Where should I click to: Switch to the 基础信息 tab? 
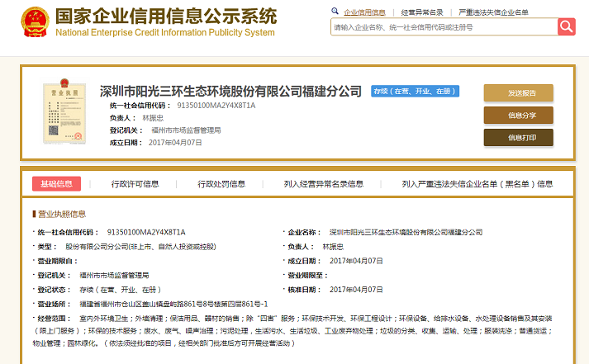(56, 184)
